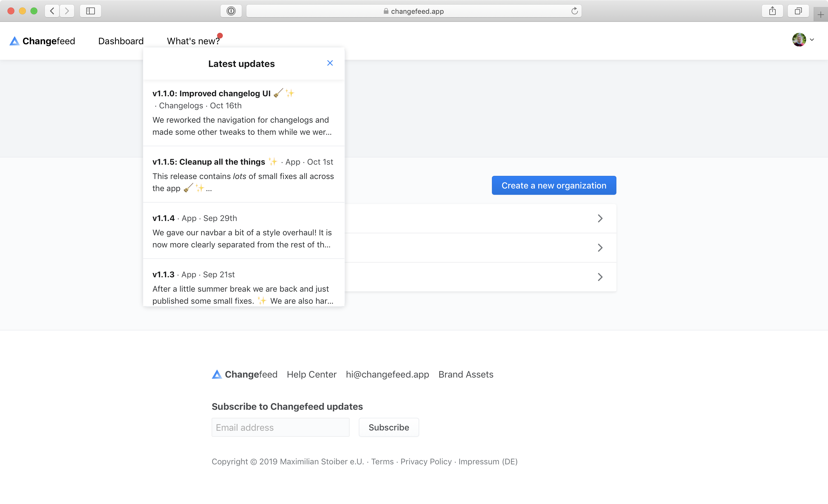Open the Help Center link

pos(312,374)
